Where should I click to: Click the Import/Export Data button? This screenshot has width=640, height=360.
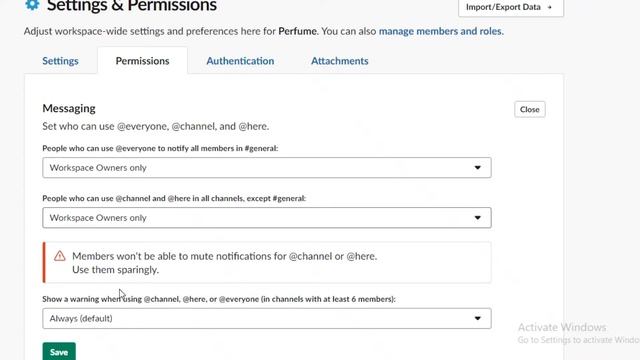(x=511, y=7)
